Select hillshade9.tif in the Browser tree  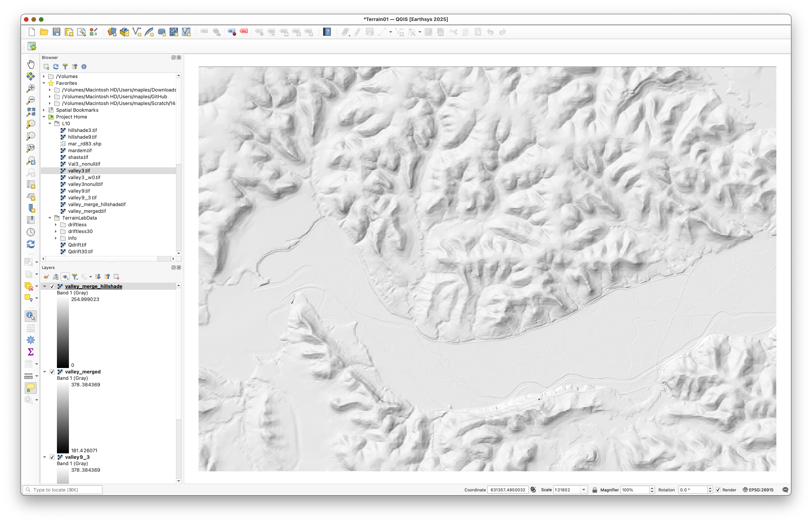[82, 137]
